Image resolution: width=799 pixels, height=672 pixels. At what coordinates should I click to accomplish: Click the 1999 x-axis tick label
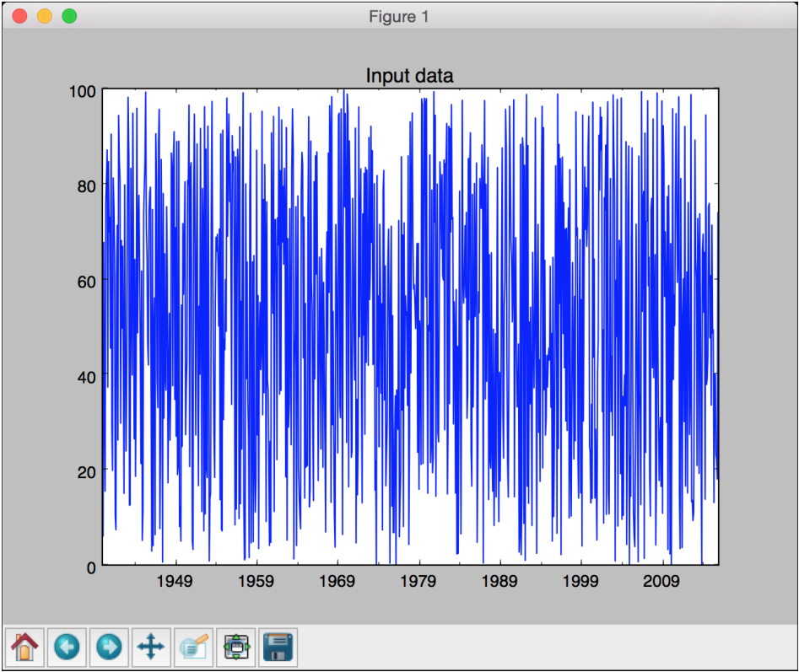pos(580,581)
